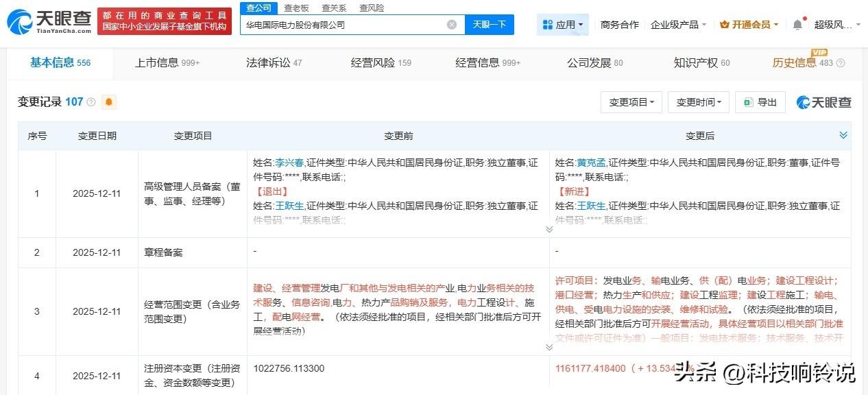The image size is (868, 395).
Task: Click the 天眼一下 search button
Action: point(490,25)
